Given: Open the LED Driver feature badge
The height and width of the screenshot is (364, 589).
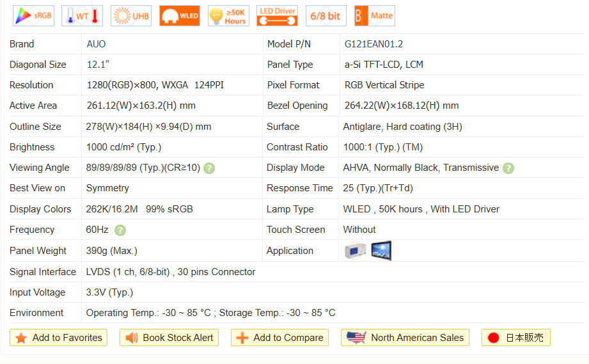Looking at the screenshot, I should (x=277, y=16).
